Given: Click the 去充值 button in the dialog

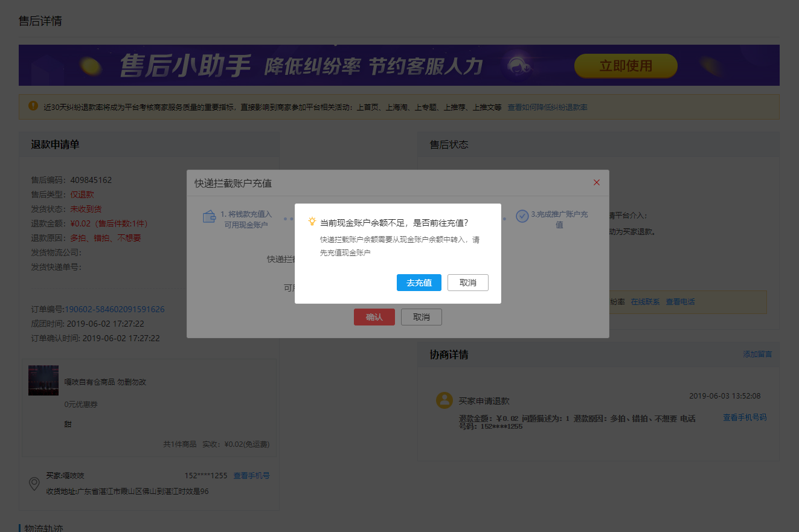Looking at the screenshot, I should click(419, 283).
